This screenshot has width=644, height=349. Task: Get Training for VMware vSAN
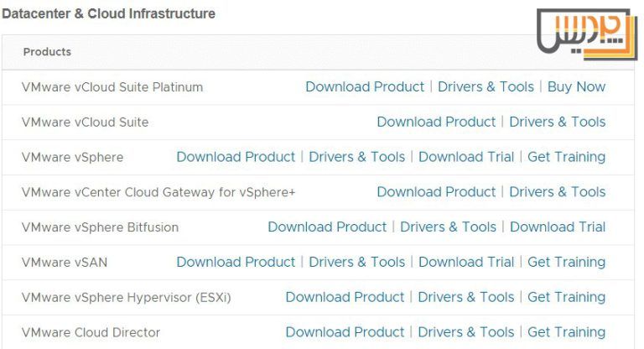pyautogui.click(x=566, y=262)
